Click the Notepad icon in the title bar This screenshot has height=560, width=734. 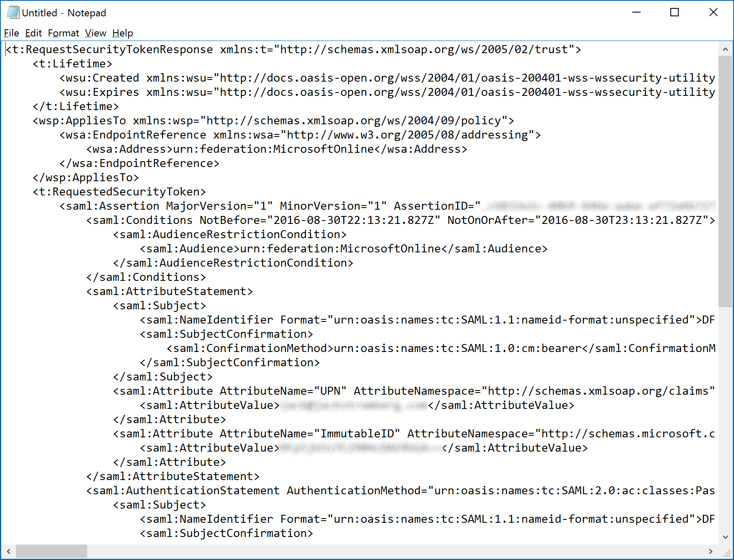(x=13, y=13)
